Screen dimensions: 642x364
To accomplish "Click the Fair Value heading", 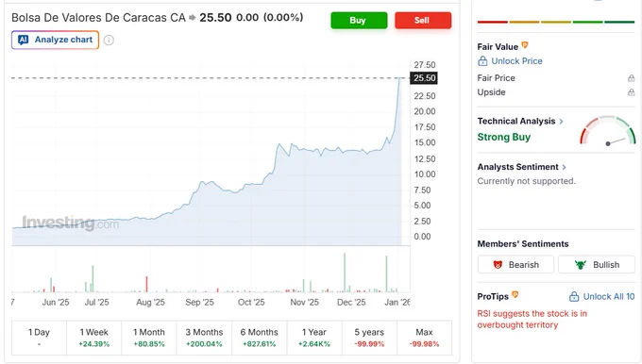I will (x=498, y=46).
